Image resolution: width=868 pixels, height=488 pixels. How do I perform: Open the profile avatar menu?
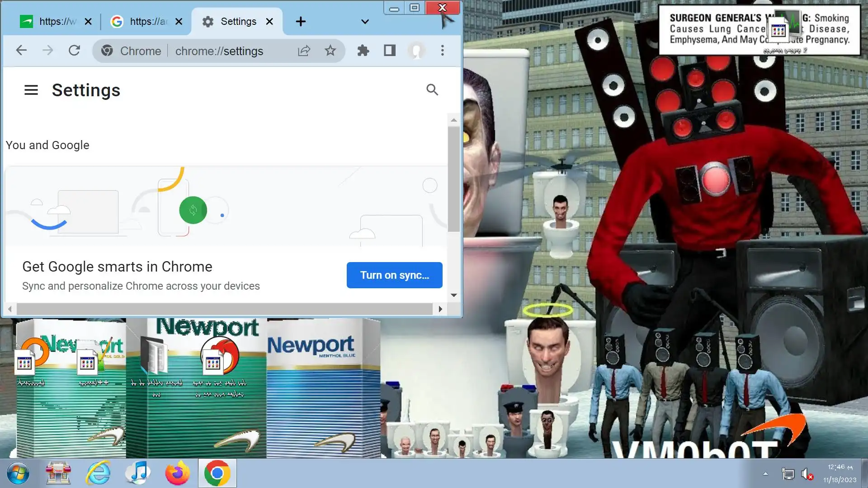[416, 51]
